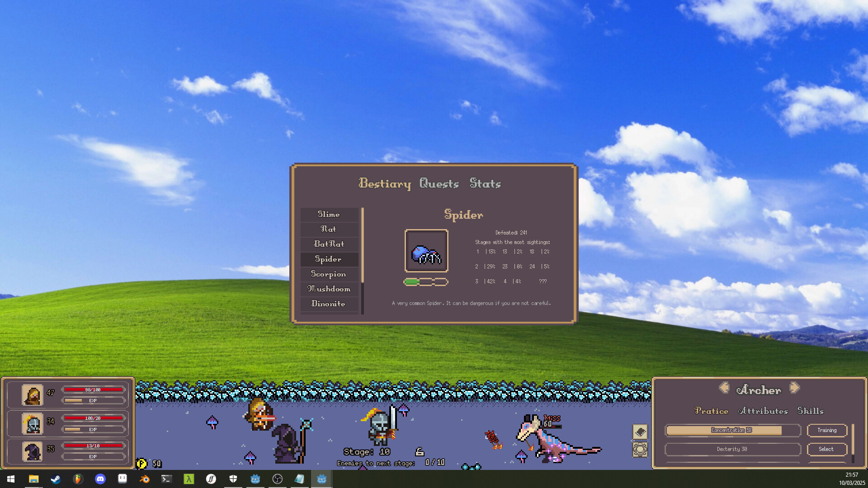Click the portal ring icon under the book icon
Screen dimensions: 868x488
click(640, 450)
